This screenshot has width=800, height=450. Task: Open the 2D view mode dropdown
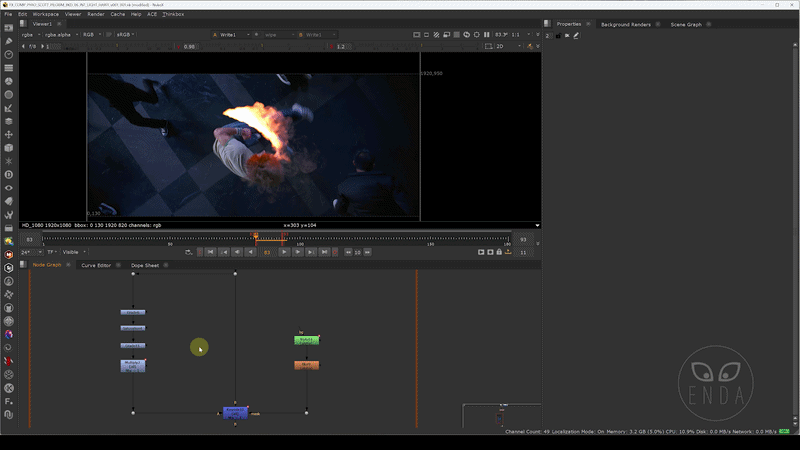(x=509, y=46)
